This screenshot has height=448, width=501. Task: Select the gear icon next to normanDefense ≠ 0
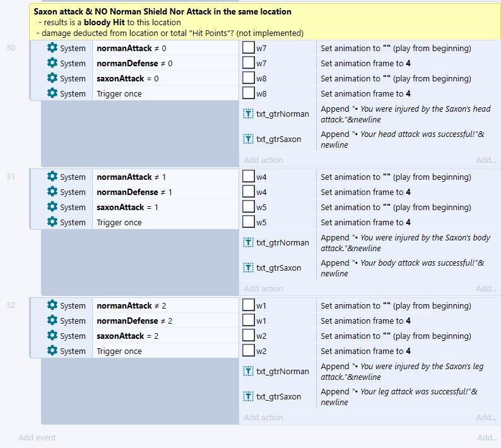52,63
